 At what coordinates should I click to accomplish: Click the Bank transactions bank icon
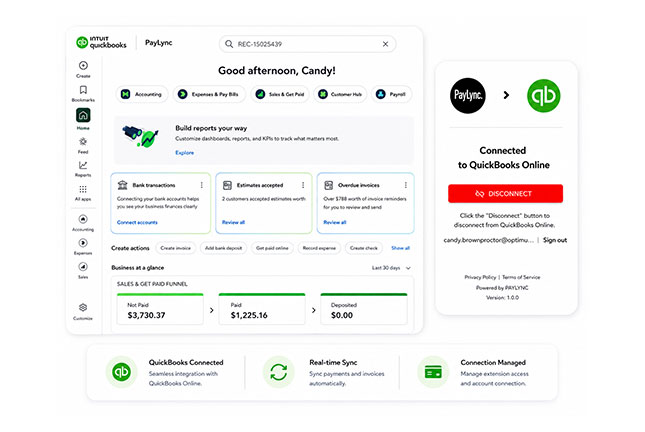tap(123, 185)
